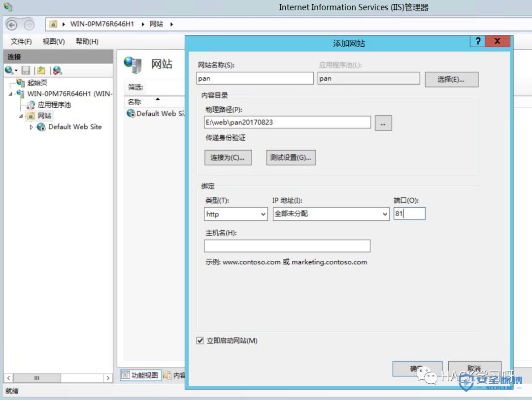Click the 连接为(C)... button
The image size is (532, 400).
[228, 157]
